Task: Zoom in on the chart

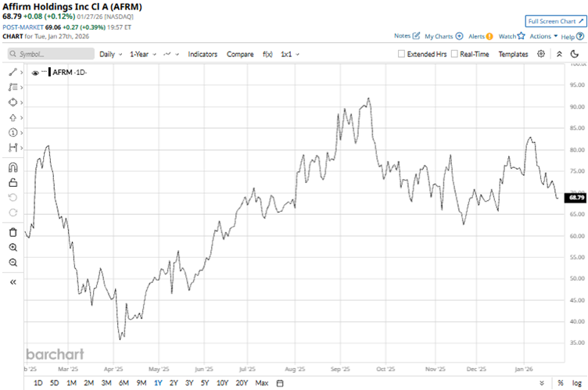Action: tap(13, 248)
